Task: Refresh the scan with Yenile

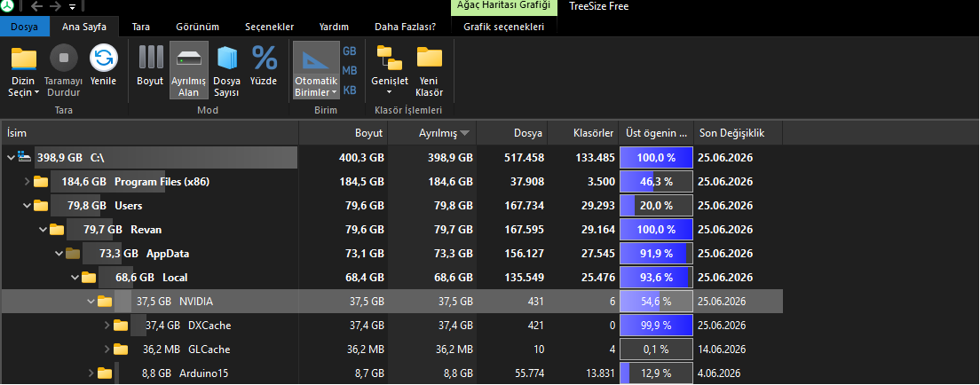Action: click(x=103, y=66)
